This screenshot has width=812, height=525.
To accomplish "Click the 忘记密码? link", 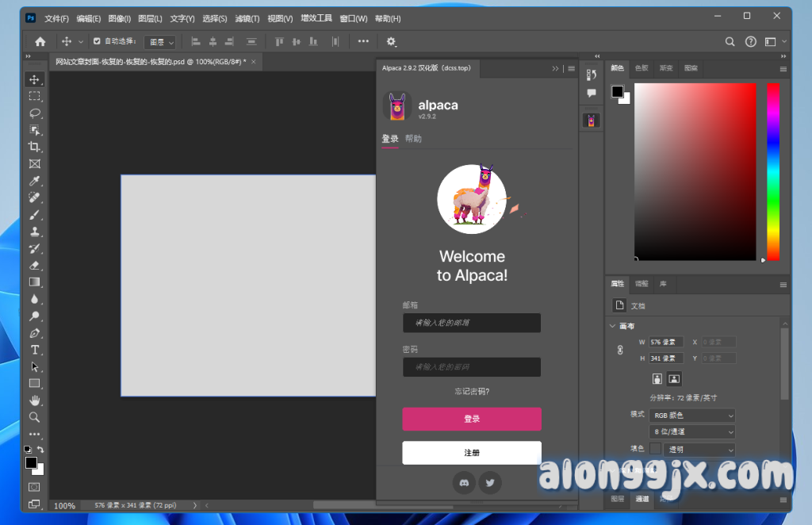I will [472, 391].
